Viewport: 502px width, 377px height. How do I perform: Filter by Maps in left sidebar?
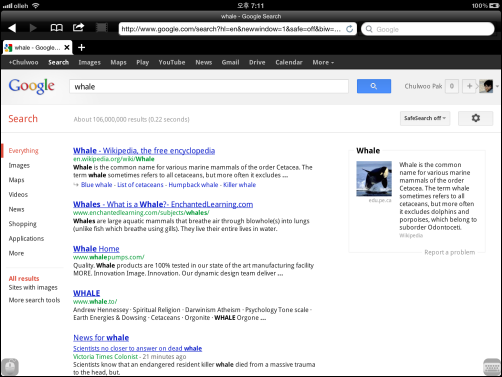point(16,180)
